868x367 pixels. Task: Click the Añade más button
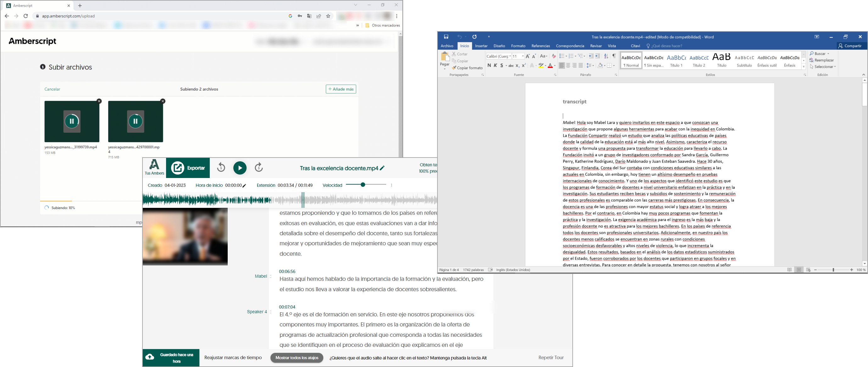pos(341,89)
